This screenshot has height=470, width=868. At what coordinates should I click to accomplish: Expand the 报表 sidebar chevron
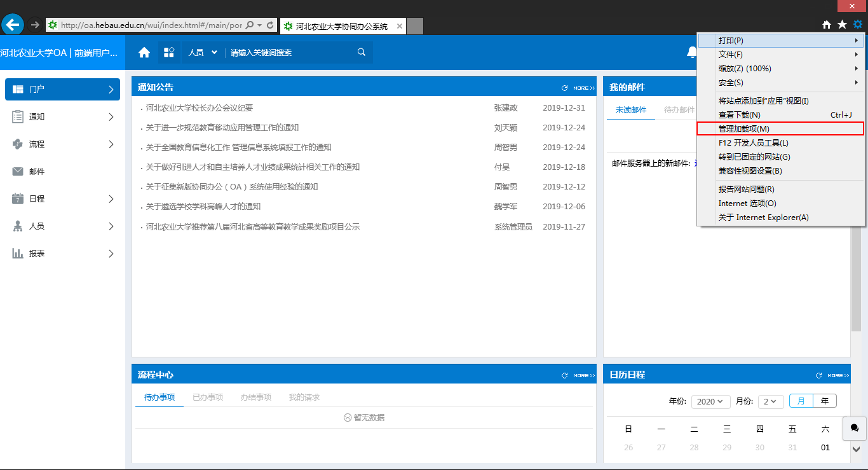pos(111,254)
